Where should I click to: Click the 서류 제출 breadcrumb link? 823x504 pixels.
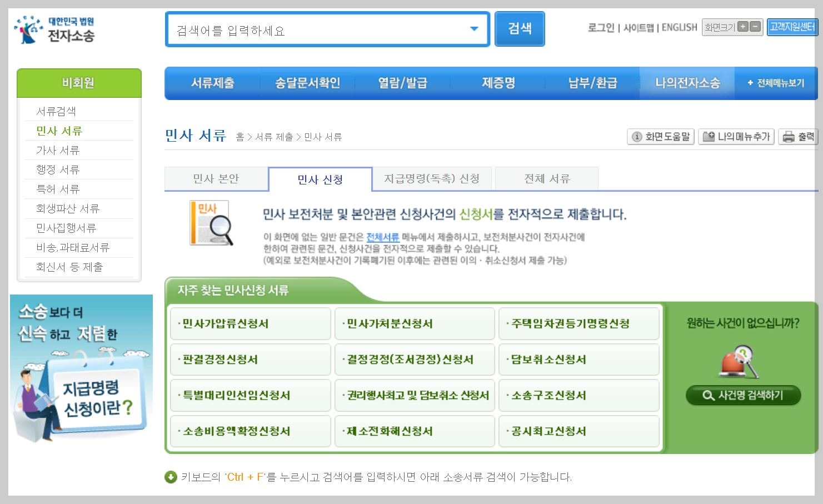(x=274, y=137)
